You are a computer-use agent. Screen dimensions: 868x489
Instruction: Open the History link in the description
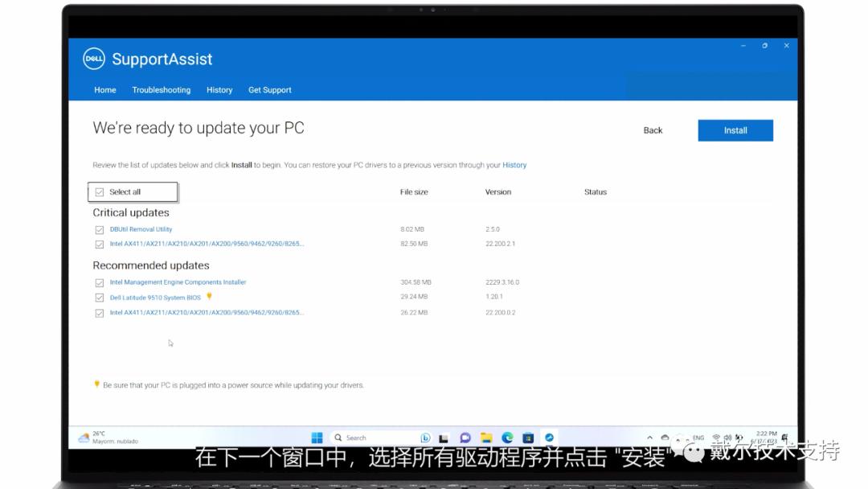pos(514,165)
